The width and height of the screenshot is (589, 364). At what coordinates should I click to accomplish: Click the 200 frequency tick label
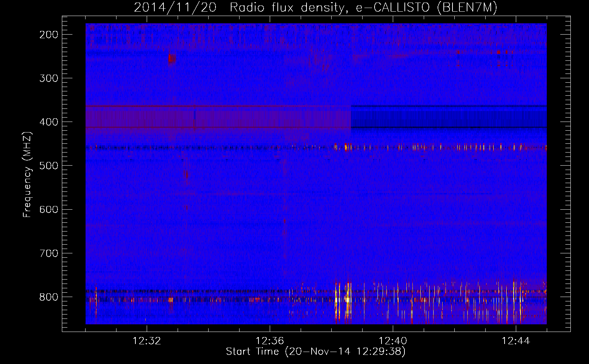pyautogui.click(x=49, y=35)
